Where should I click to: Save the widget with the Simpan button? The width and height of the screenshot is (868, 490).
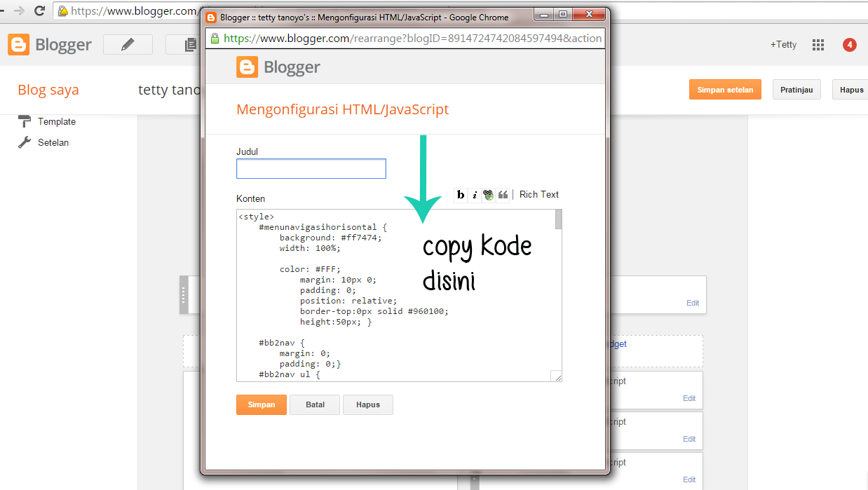262,404
